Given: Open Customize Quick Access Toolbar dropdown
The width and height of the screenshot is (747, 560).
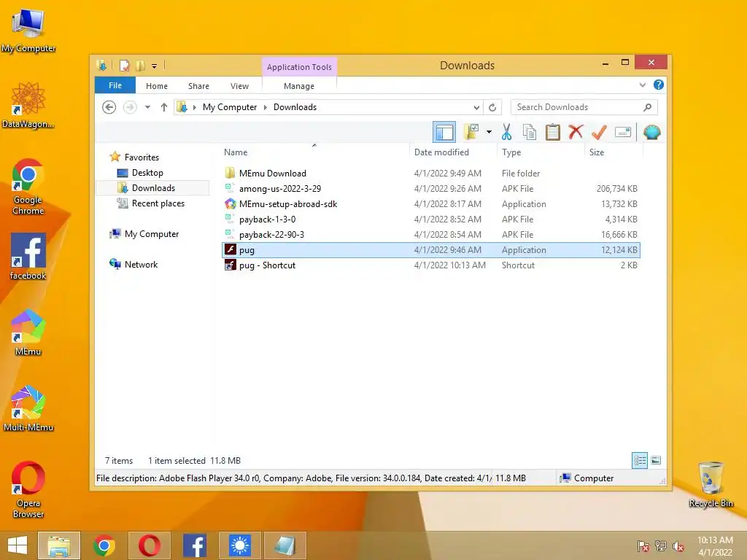Looking at the screenshot, I should coord(155,66).
